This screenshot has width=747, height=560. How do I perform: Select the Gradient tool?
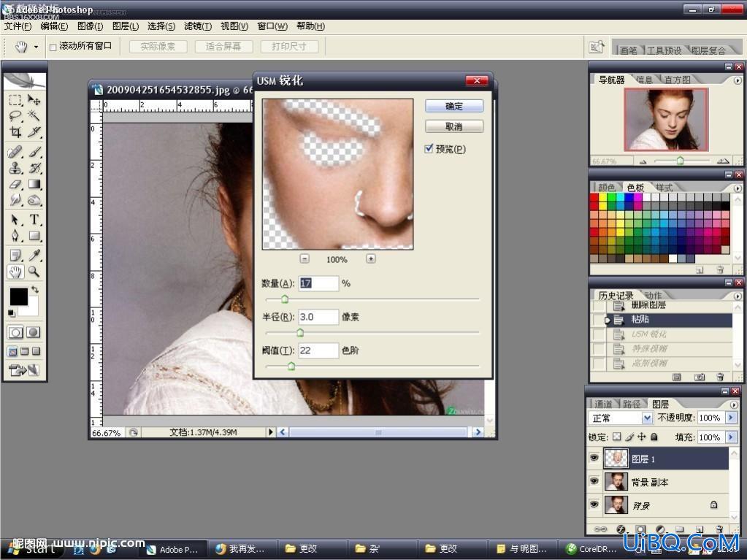point(34,184)
